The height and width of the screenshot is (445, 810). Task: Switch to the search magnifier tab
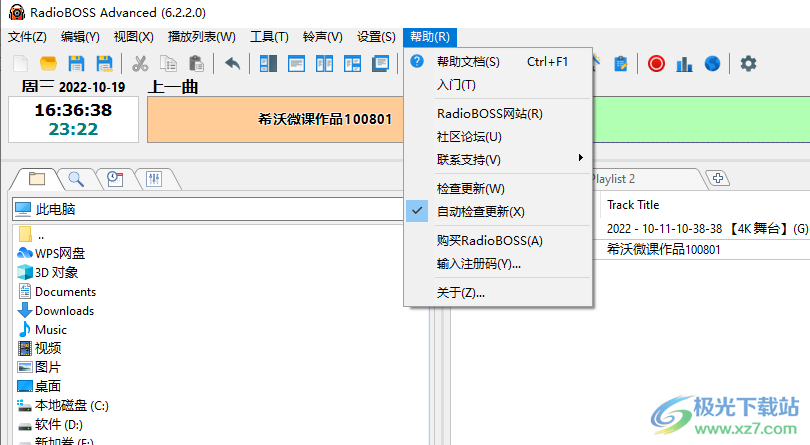coord(76,179)
